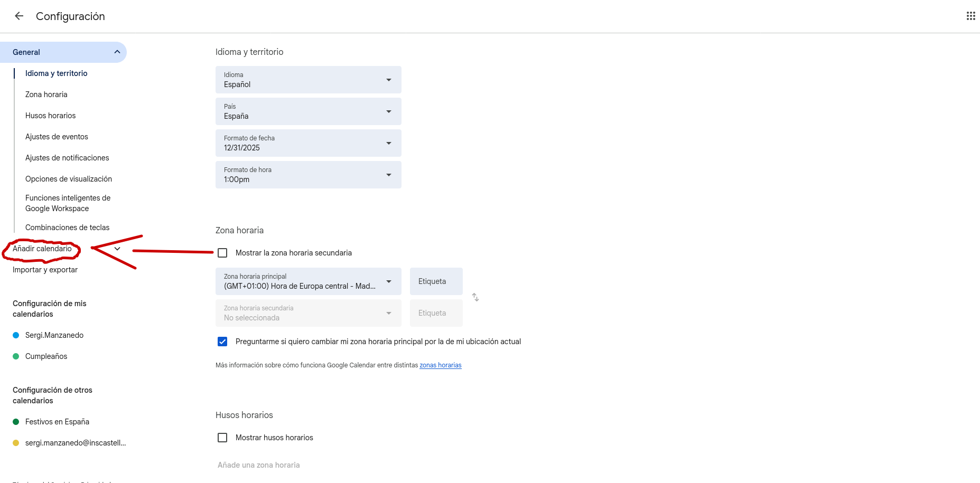Open the zonas horarias help link

(x=440, y=365)
